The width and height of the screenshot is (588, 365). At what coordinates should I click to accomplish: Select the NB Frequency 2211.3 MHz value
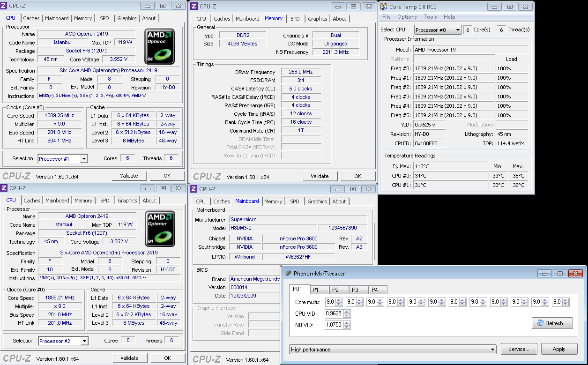tap(336, 52)
